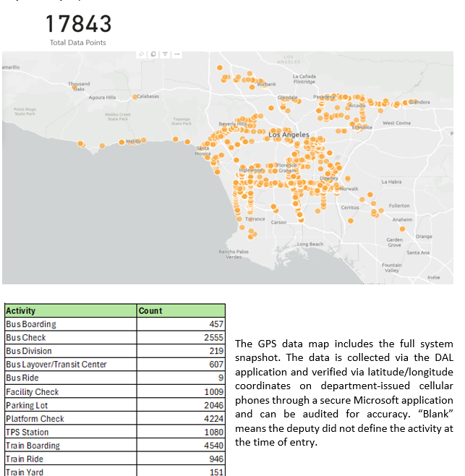Viewport: 465px width, 476px height.
Task: Click the Parking Lot count 2046
Action: point(215,405)
